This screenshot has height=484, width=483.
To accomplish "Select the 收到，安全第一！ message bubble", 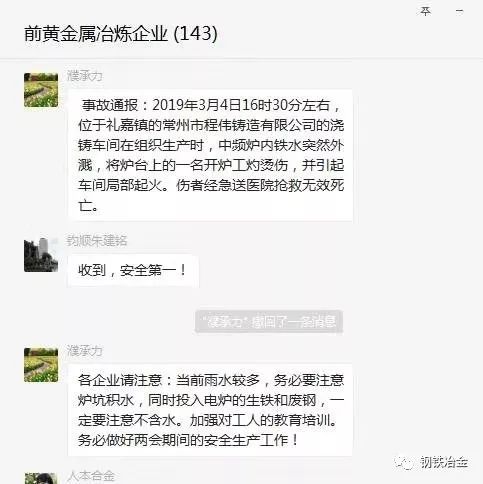I will 133,270.
